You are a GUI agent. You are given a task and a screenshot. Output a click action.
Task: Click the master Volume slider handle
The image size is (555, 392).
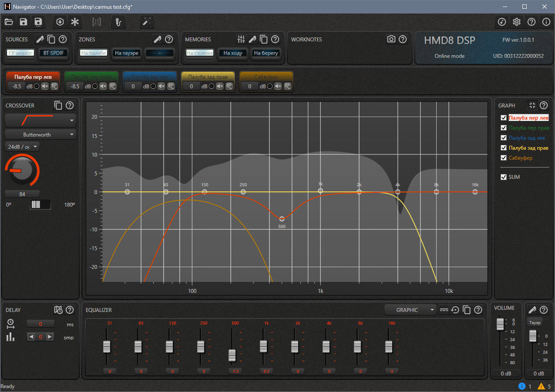[500, 324]
